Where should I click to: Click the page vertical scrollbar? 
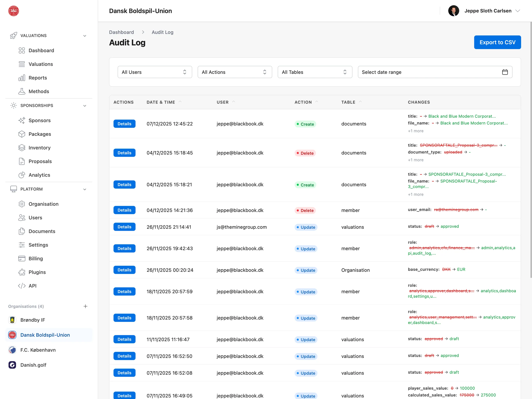coord(531,149)
